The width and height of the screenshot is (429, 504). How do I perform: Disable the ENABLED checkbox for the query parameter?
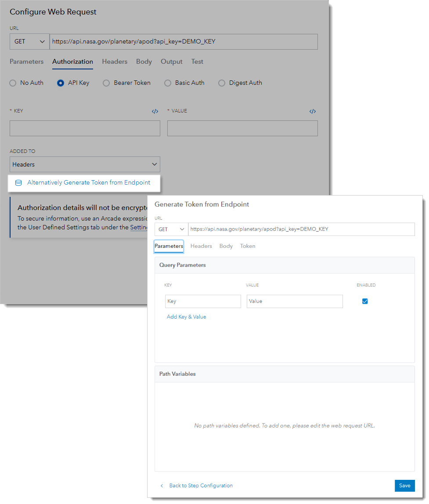(365, 301)
